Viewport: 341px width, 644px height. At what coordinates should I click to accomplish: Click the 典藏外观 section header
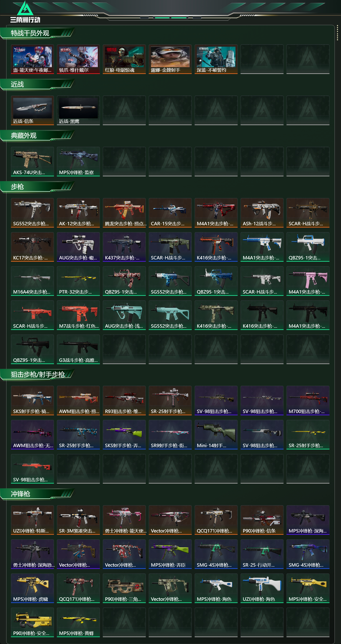point(24,136)
